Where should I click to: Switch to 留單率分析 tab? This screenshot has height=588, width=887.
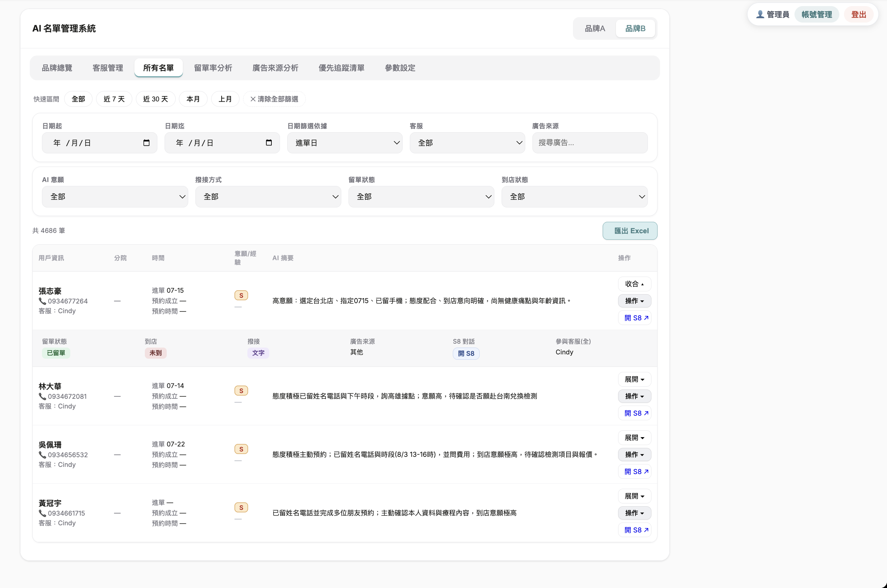(x=213, y=68)
